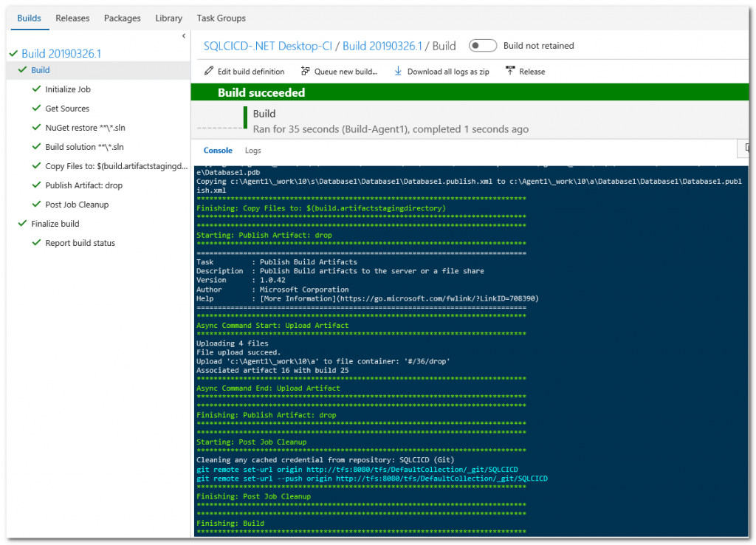
Task: Select the Publish Artifact: drop step
Action: coord(84,185)
